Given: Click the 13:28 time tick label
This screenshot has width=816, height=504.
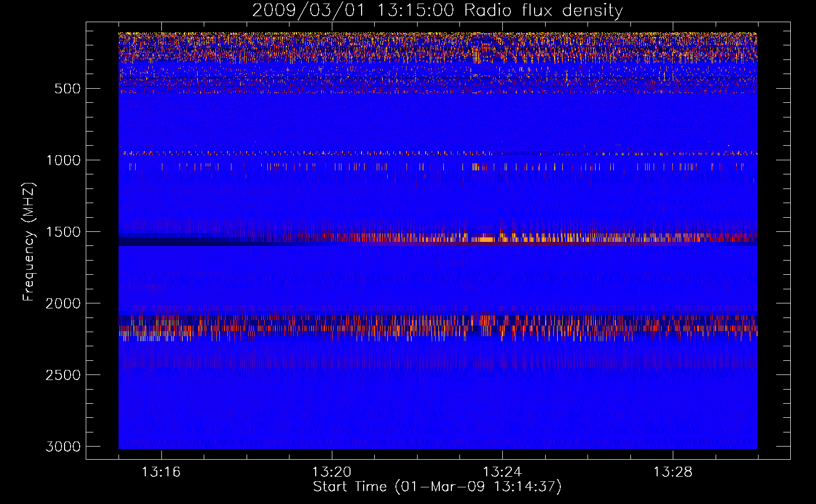Looking at the screenshot, I should coord(673,472).
